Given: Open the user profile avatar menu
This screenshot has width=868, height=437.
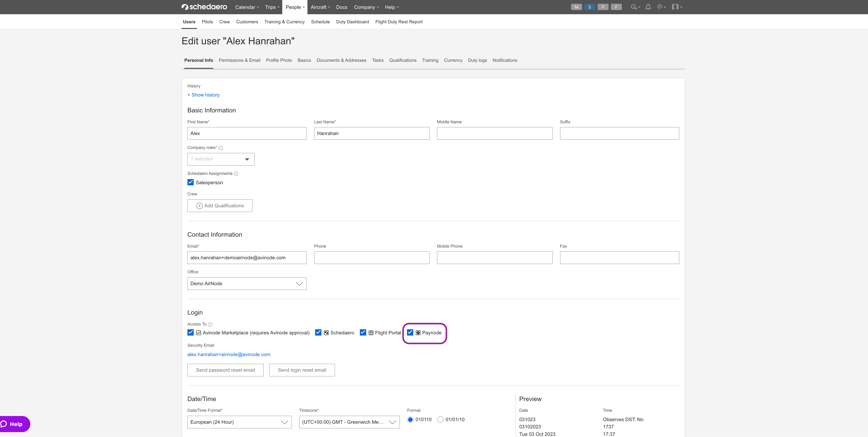Looking at the screenshot, I should pos(677,7).
